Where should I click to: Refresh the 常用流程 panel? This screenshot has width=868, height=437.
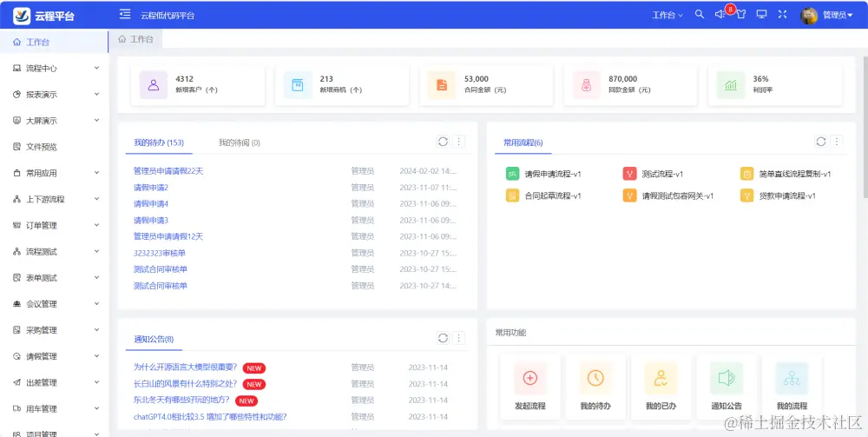point(821,142)
